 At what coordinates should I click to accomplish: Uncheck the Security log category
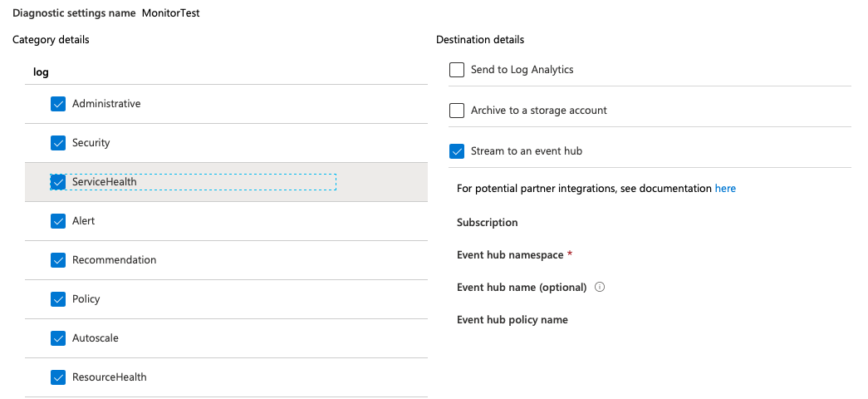pos(58,143)
